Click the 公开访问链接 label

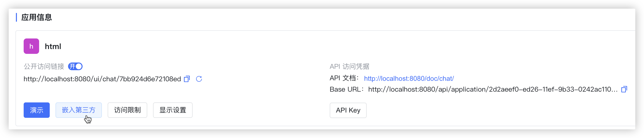click(x=44, y=66)
